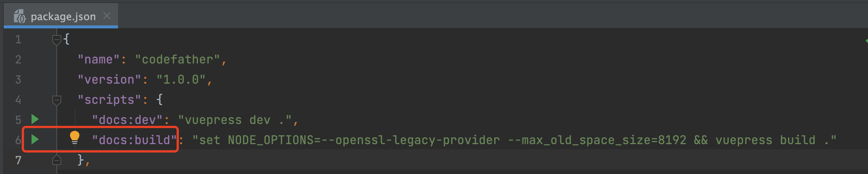
Task: Click line number 2 in the gutter
Action: click(18, 59)
